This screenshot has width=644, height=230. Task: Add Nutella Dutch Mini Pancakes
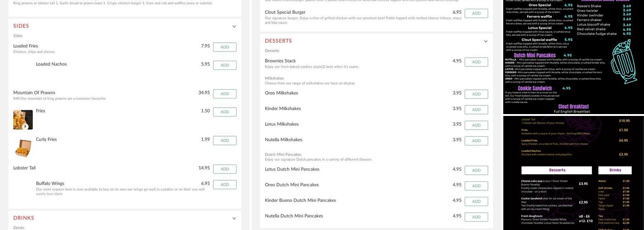(x=476, y=217)
